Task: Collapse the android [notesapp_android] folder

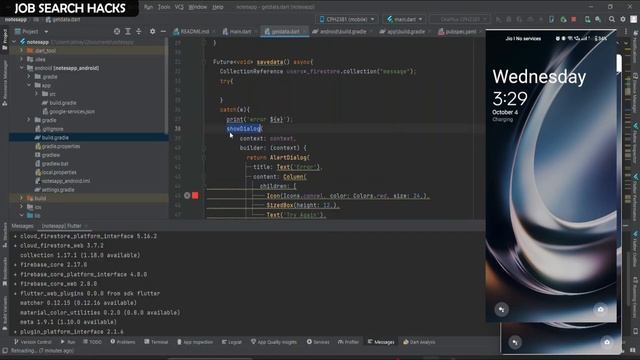Action: click(x=22, y=68)
